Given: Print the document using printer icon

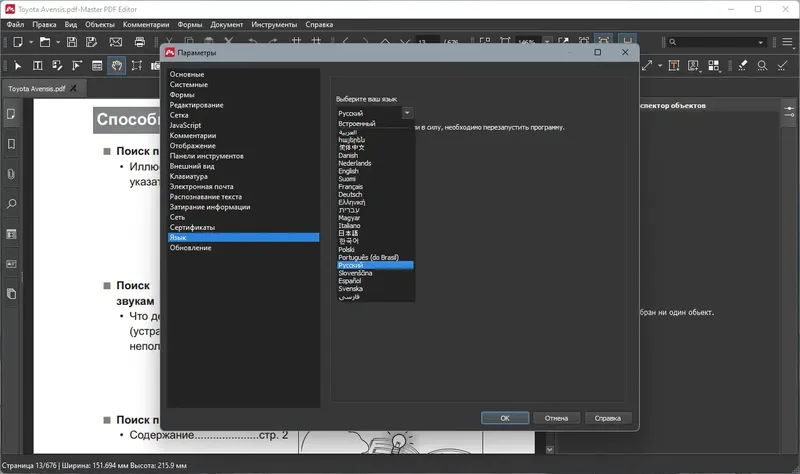Looking at the screenshot, I should click(x=140, y=42).
